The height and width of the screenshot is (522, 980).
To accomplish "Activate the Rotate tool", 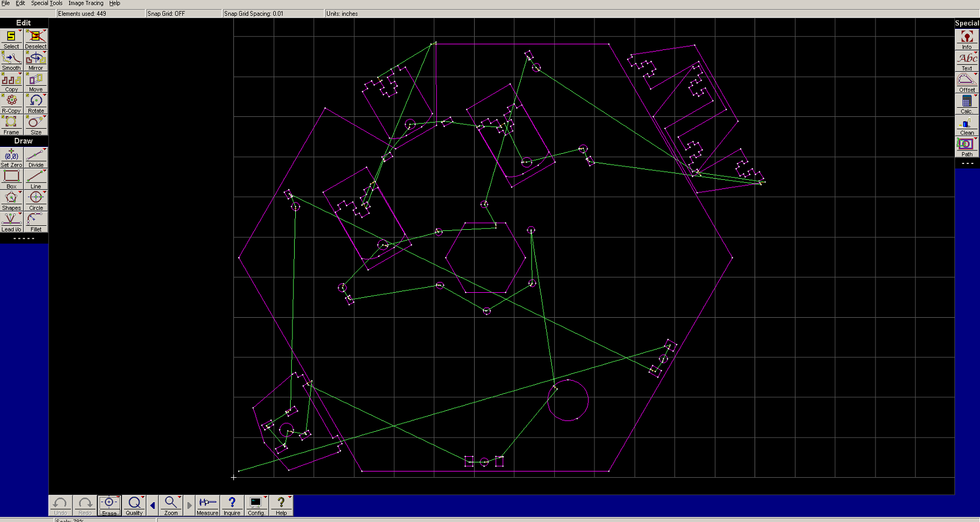I will click(36, 104).
